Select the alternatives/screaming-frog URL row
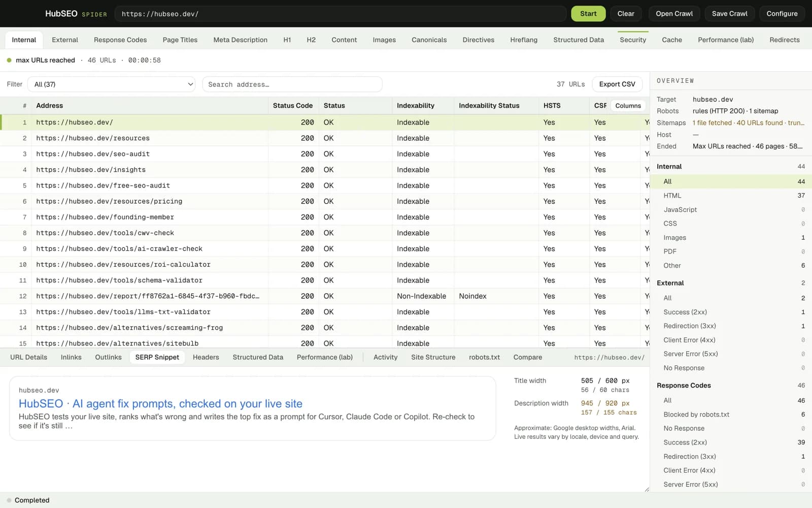This screenshot has width=812, height=508. pos(325,328)
